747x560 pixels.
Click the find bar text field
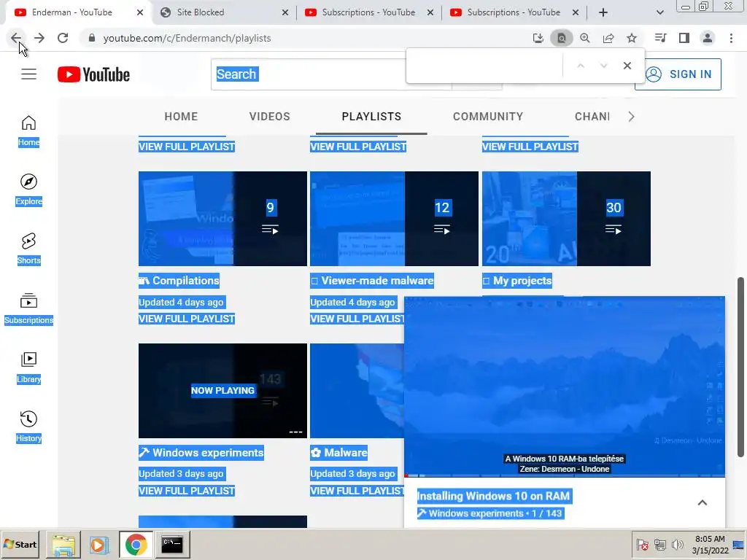tap(485, 66)
